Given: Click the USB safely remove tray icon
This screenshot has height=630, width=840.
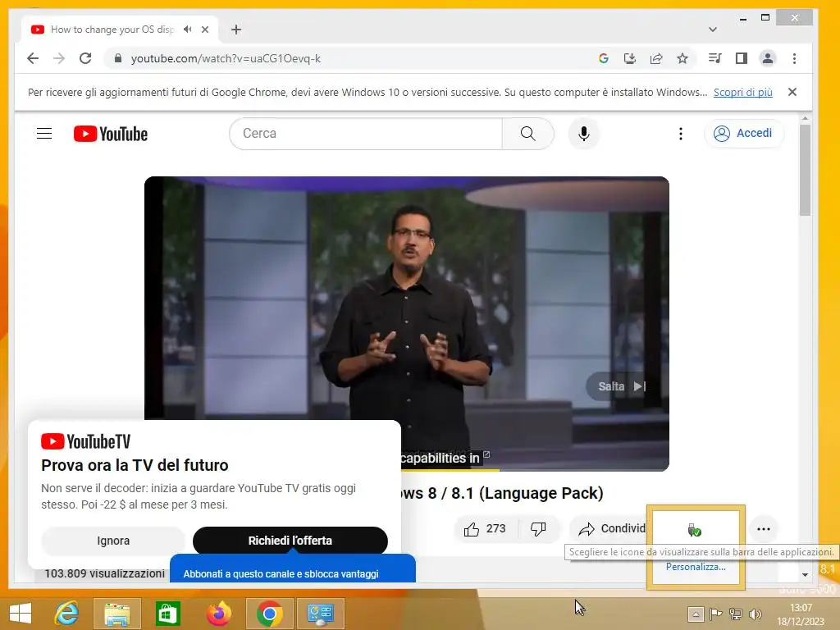Looking at the screenshot, I should (x=694, y=530).
